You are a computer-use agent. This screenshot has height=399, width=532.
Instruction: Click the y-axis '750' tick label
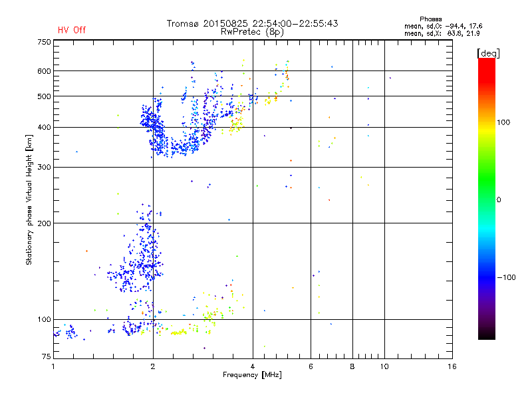[x=44, y=42]
